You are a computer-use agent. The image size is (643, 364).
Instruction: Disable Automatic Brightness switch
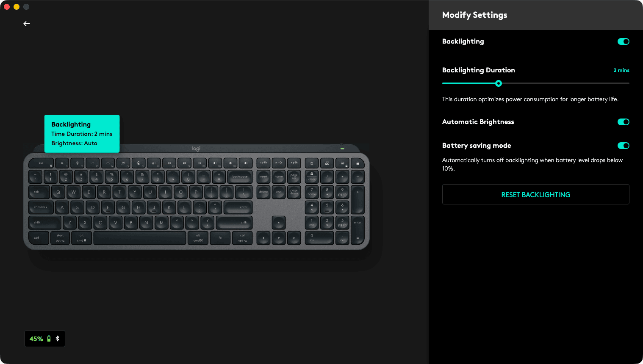click(x=624, y=122)
